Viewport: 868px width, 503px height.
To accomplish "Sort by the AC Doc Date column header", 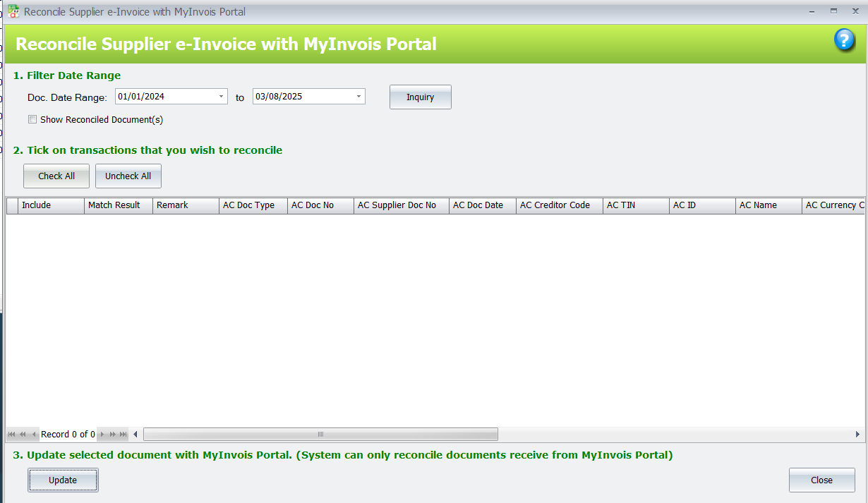I will click(483, 205).
